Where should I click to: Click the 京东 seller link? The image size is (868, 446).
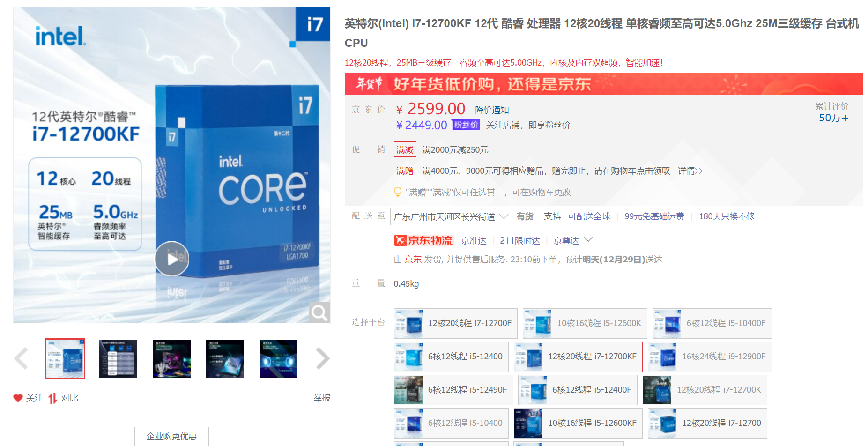point(413,260)
